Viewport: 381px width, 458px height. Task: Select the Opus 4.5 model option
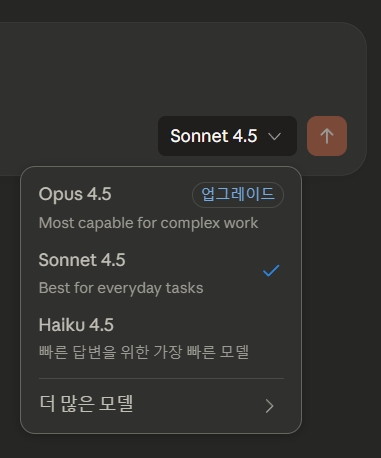tap(161, 208)
